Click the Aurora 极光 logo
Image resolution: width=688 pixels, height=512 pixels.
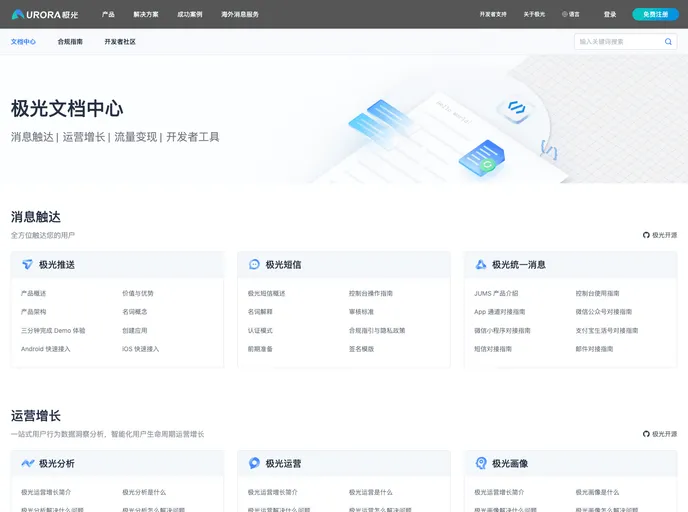coord(45,14)
